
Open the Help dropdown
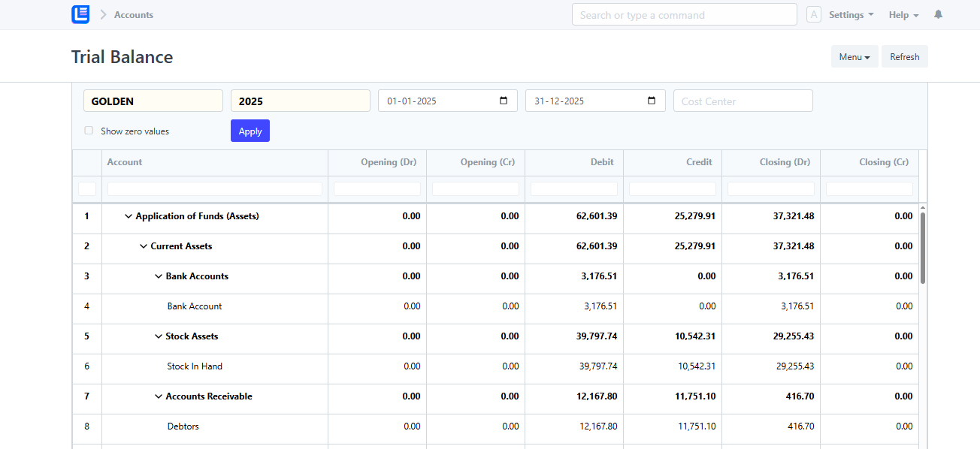click(903, 14)
